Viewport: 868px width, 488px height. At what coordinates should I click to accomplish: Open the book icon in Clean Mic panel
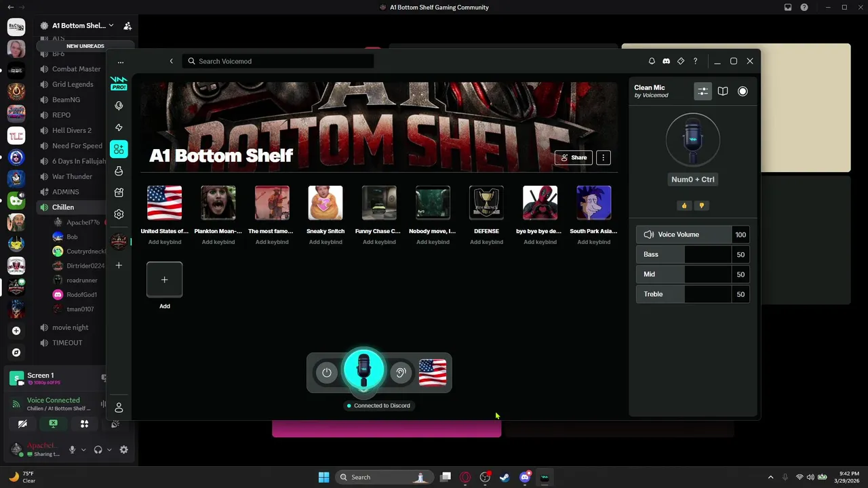[x=723, y=91]
